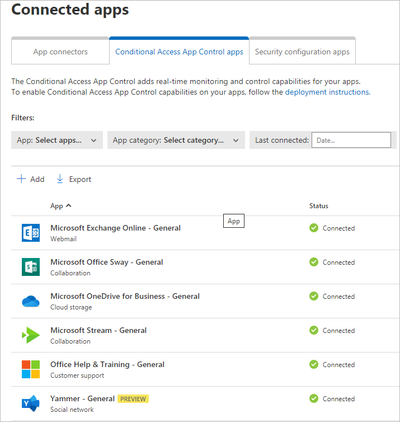The image size is (400, 422).
Task: Click Connected status text for OneDrive
Action: click(339, 296)
